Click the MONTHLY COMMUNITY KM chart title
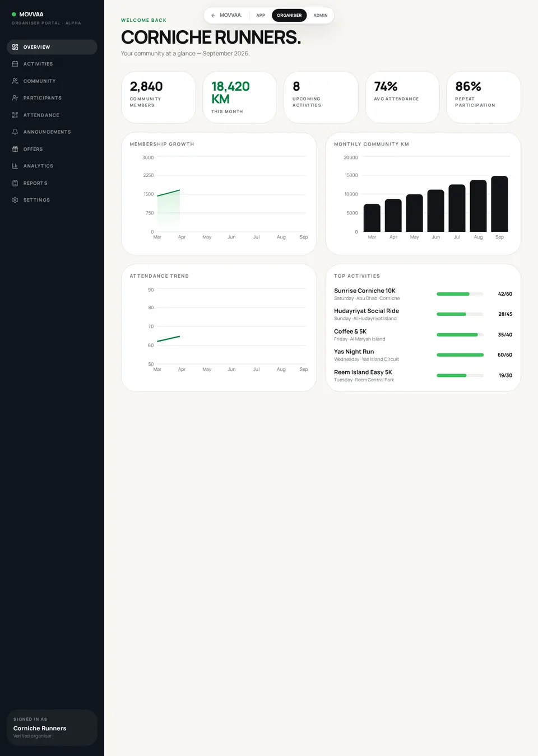This screenshot has height=756, width=538. click(372, 144)
